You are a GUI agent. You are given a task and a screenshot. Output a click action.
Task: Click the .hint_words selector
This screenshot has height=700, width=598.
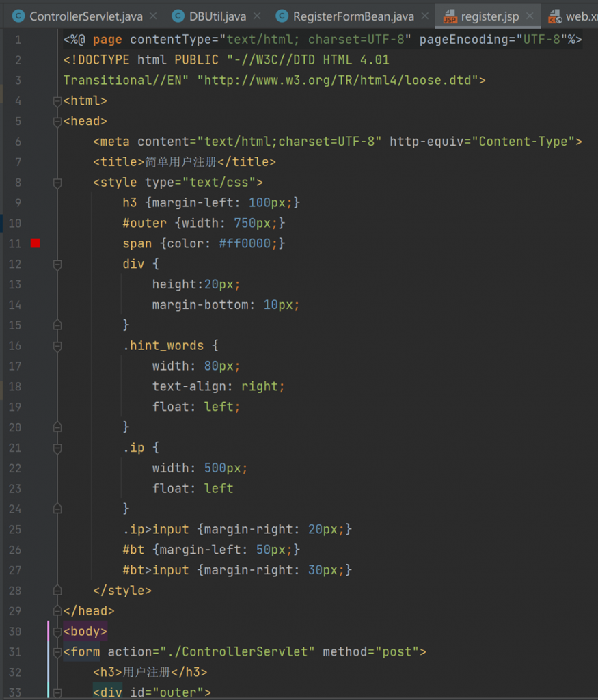(163, 346)
